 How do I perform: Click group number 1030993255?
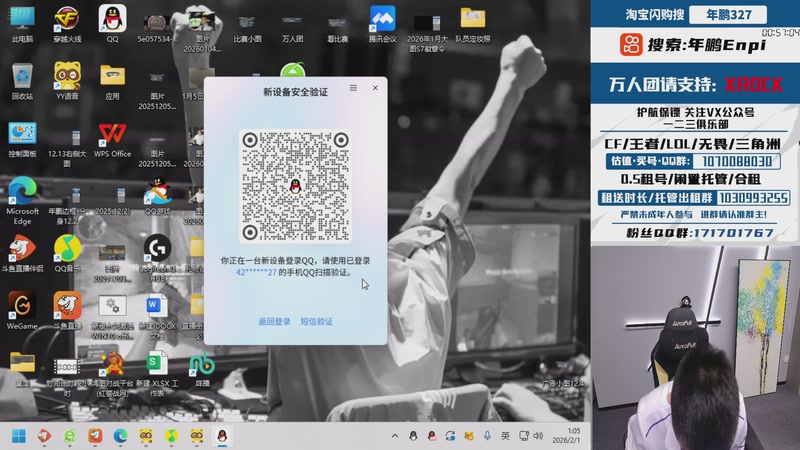pos(753,197)
